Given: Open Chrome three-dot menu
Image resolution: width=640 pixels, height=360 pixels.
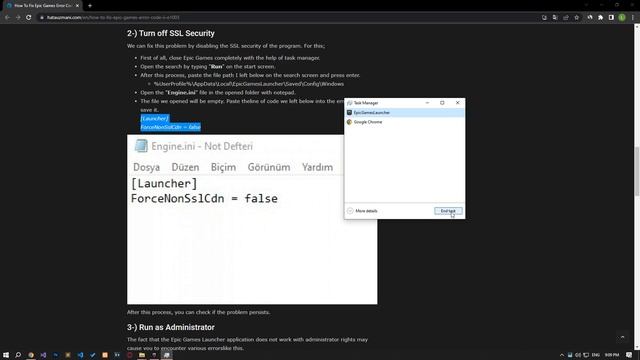Looking at the screenshot, I should (x=633, y=18).
